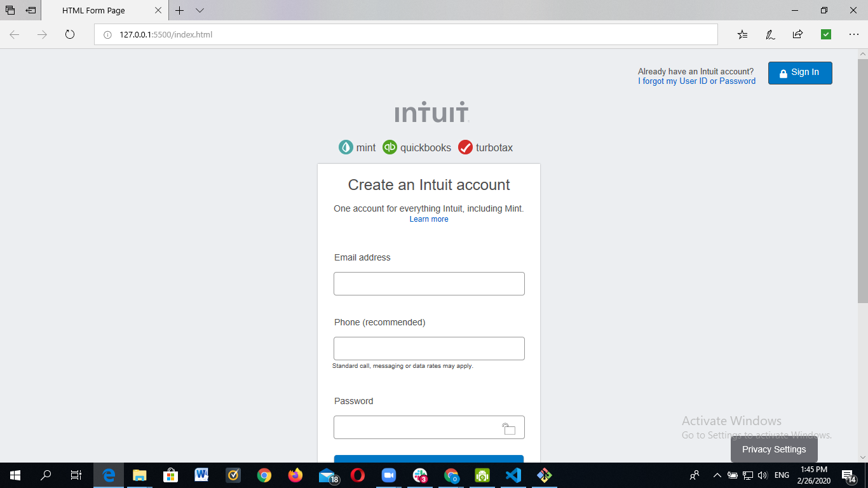Click the green checkmark extension icon
Screen dimensions: 868x488
(826, 34)
